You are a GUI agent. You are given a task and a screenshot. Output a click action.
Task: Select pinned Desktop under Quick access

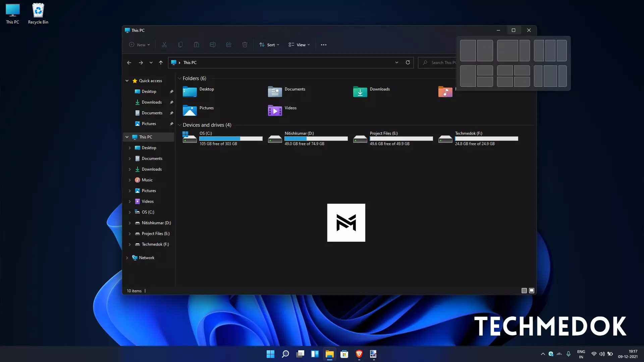click(x=149, y=92)
